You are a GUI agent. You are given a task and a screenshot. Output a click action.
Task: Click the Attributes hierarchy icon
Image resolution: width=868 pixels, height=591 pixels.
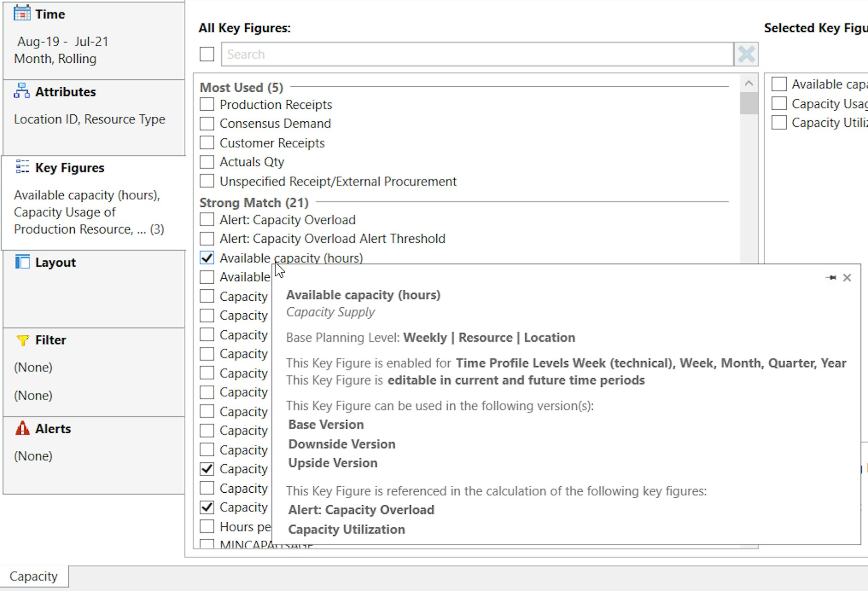[x=21, y=91]
